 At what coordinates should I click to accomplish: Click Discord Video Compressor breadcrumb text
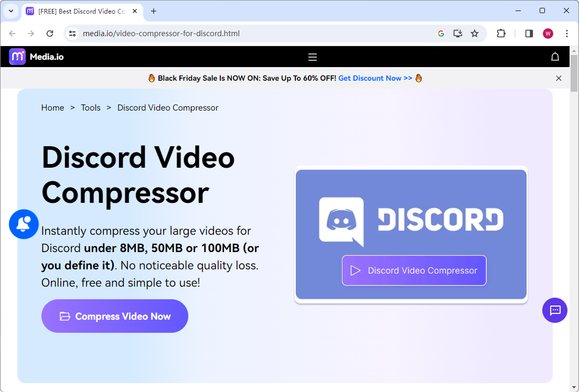tap(168, 108)
